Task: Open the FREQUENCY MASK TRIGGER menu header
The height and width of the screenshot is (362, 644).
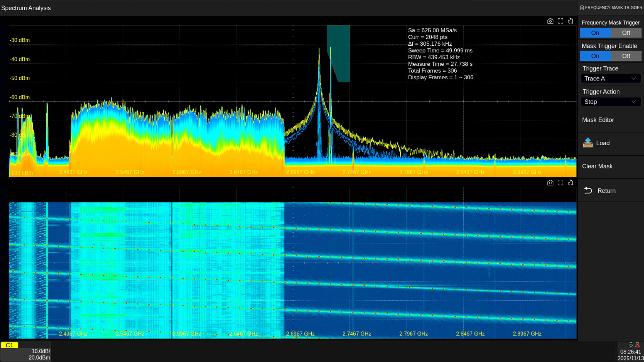Action: coord(611,8)
